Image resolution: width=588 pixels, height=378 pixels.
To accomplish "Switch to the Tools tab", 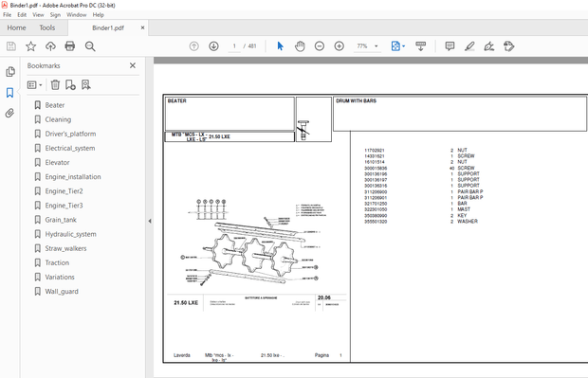I will 47,27.
